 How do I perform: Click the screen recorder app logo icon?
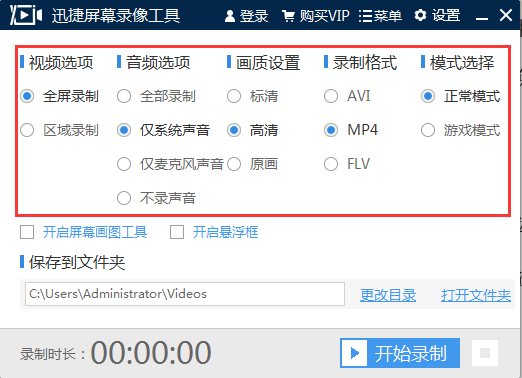[26, 15]
